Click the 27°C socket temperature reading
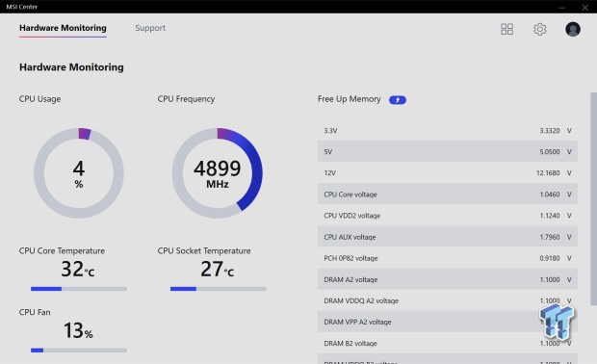The image size is (597, 364). [x=218, y=269]
